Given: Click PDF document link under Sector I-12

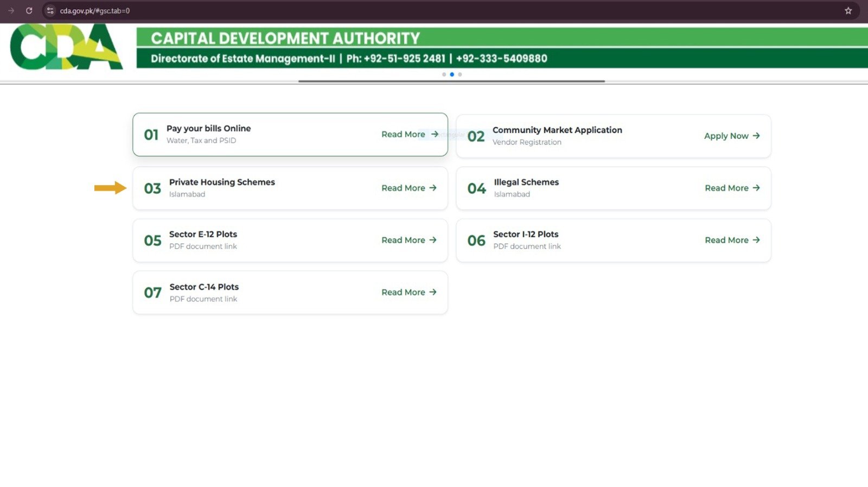Looking at the screenshot, I should click(x=527, y=246).
